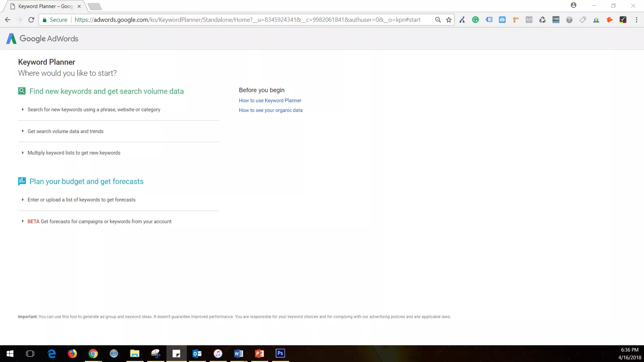
Task: Open 'How to use Keyword Planner' link
Action: pos(270,100)
